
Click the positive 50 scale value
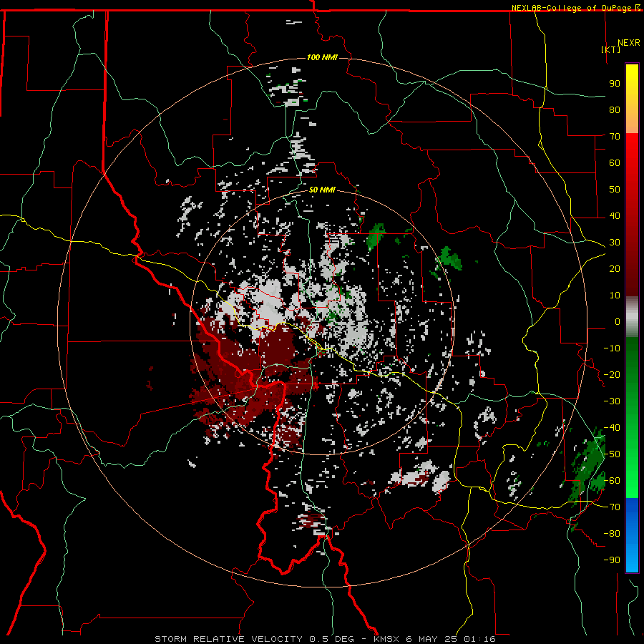[615, 190]
